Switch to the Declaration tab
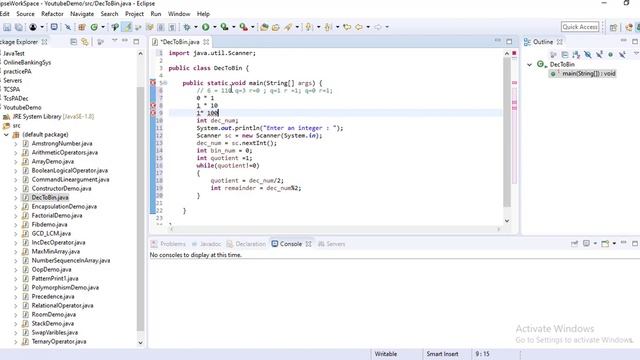The width and height of the screenshot is (640, 360). pyautogui.click(x=246, y=244)
